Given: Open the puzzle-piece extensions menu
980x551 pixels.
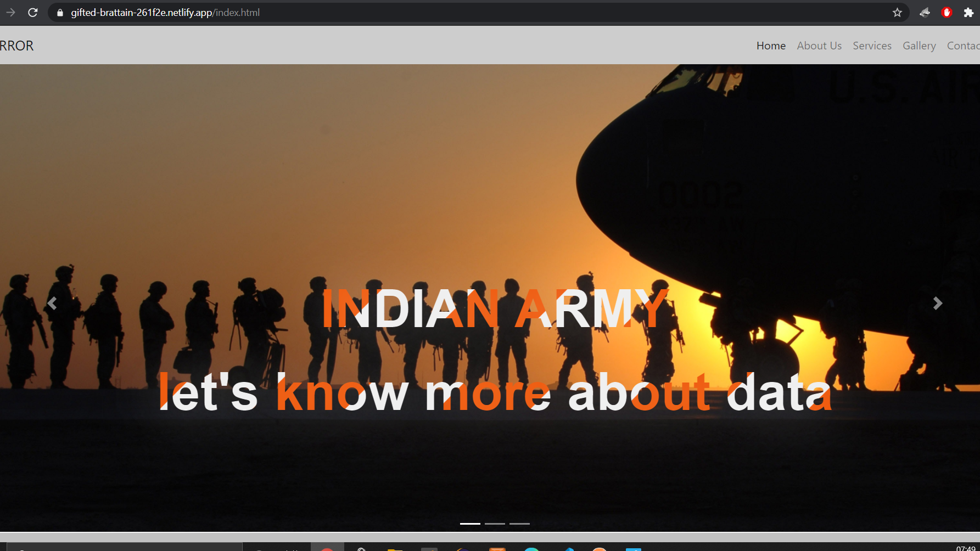Looking at the screenshot, I should 968,12.
